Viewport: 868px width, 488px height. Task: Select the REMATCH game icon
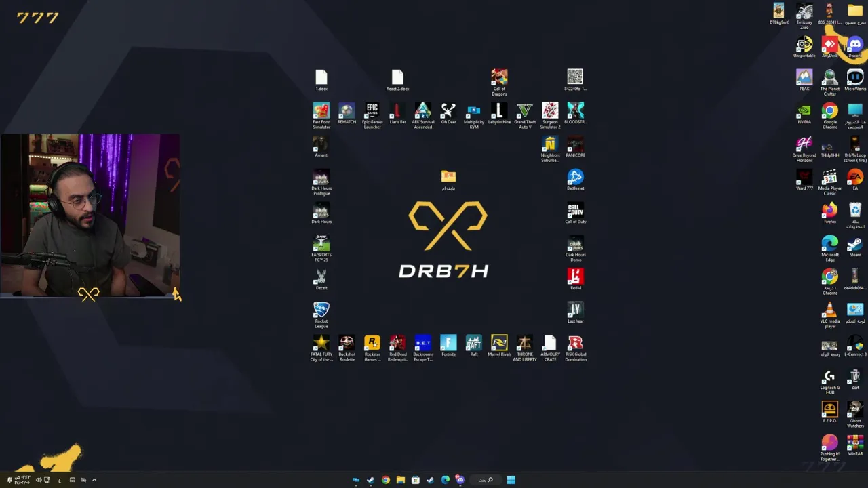coord(347,113)
